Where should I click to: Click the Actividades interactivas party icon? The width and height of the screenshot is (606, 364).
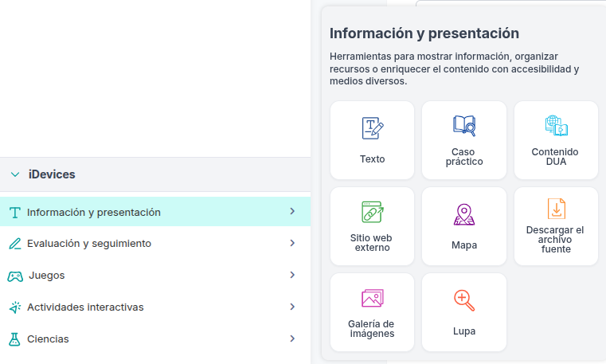tap(14, 307)
